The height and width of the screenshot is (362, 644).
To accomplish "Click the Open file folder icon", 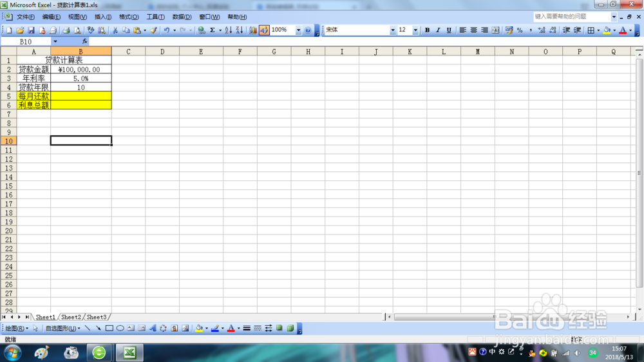I will (x=20, y=30).
